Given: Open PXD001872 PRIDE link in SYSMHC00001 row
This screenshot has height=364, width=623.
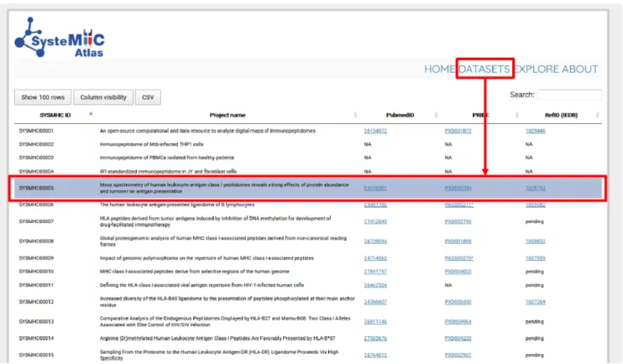Looking at the screenshot, I should [458, 131].
